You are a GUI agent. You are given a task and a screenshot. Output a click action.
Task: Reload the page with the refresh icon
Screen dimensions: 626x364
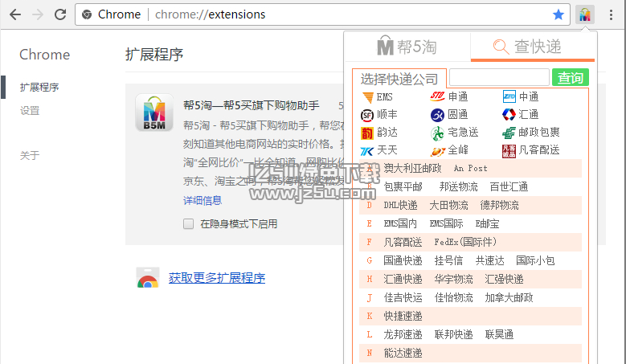point(60,14)
